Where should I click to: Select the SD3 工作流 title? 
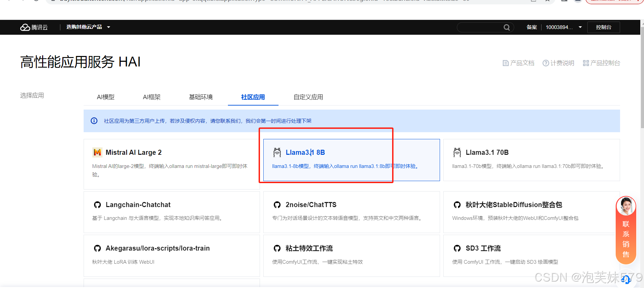[483, 248]
